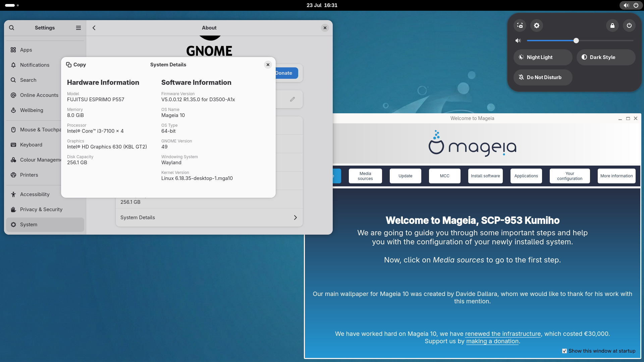The height and width of the screenshot is (362, 644).
Task: Open the search in Settings sidebar
Action: [12, 28]
